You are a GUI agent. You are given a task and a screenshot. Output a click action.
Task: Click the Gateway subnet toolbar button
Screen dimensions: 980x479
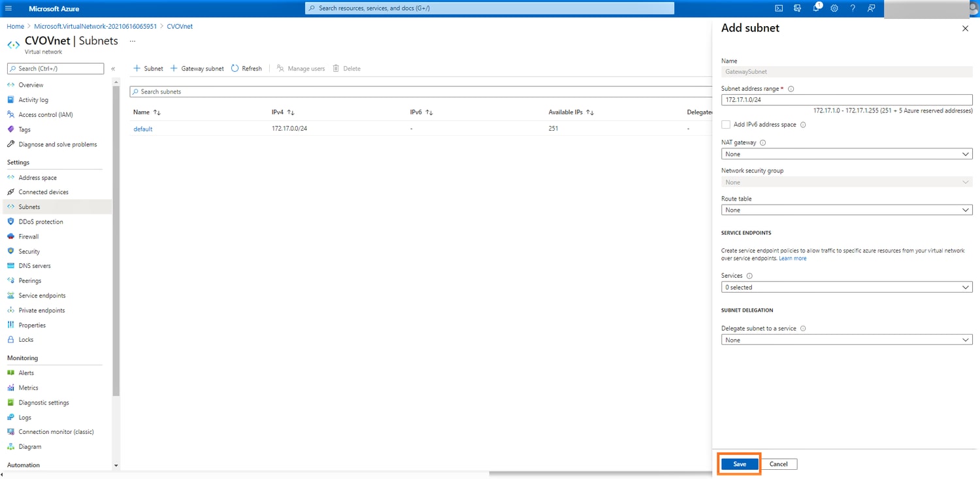(x=197, y=69)
